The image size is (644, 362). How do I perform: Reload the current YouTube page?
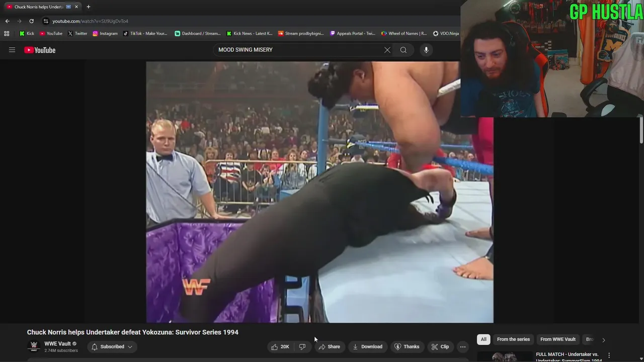[31, 21]
